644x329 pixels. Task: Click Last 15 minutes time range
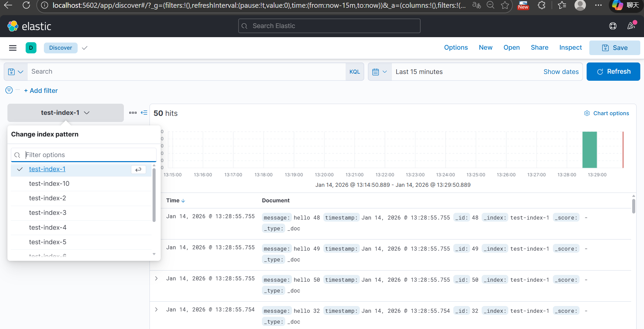point(419,72)
